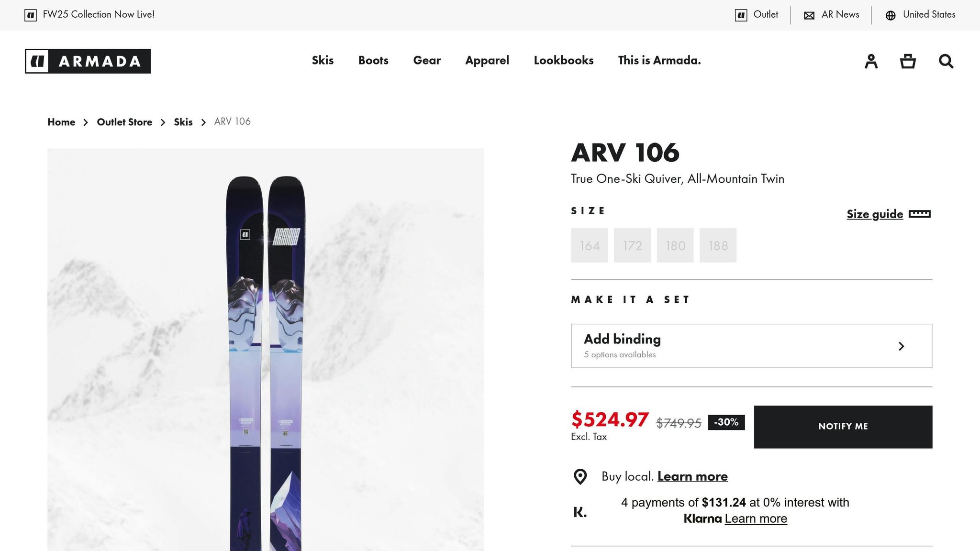The height and width of the screenshot is (551, 980).
Task: Click the Size guide ruler icon
Action: coord(919,214)
